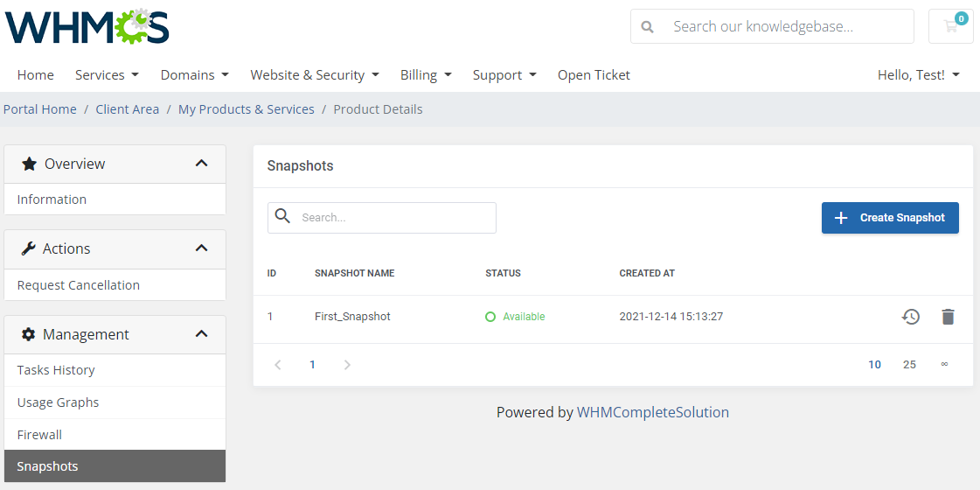Click the knowledgebase search field

pyautogui.click(x=772, y=26)
